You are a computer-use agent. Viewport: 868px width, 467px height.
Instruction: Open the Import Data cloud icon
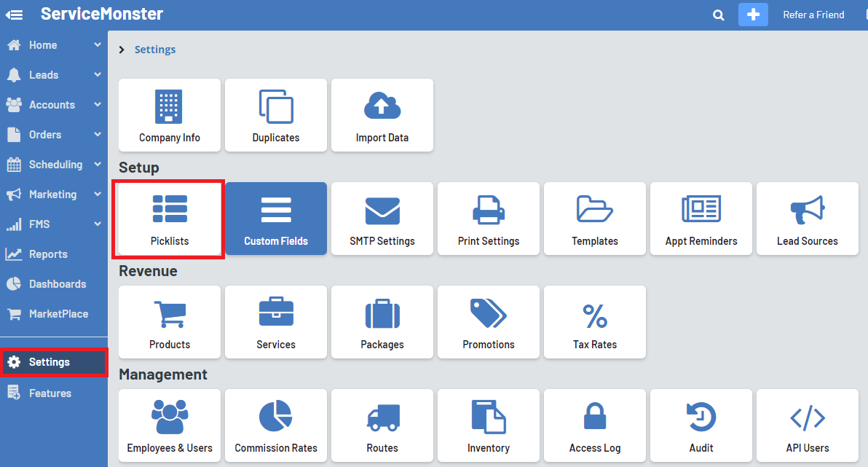point(382,108)
